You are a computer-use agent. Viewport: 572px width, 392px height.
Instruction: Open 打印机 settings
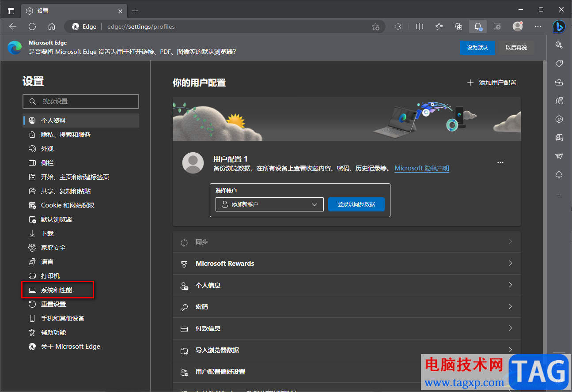(81, 276)
